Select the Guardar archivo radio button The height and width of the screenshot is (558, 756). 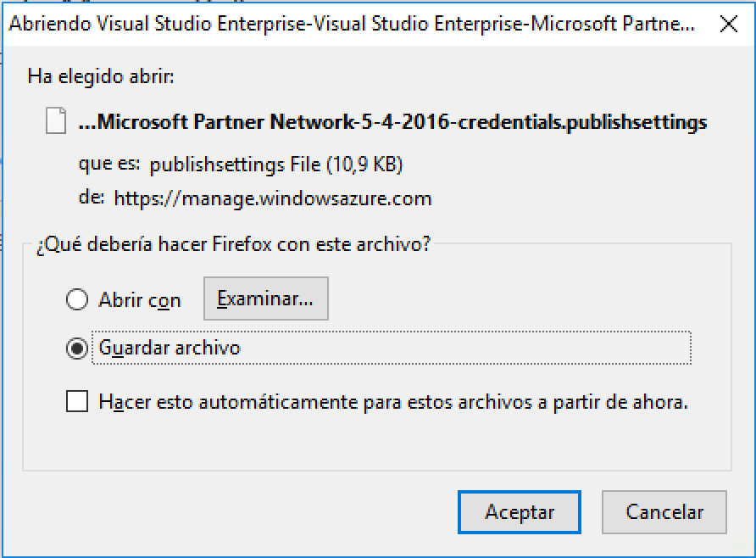pyautogui.click(x=77, y=349)
